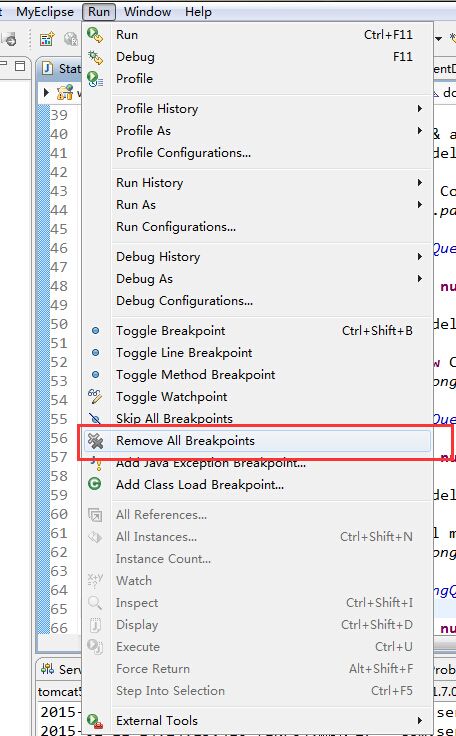This screenshot has width=456, height=736.
Task: Click the Display icon in the menu
Action: click(95, 625)
